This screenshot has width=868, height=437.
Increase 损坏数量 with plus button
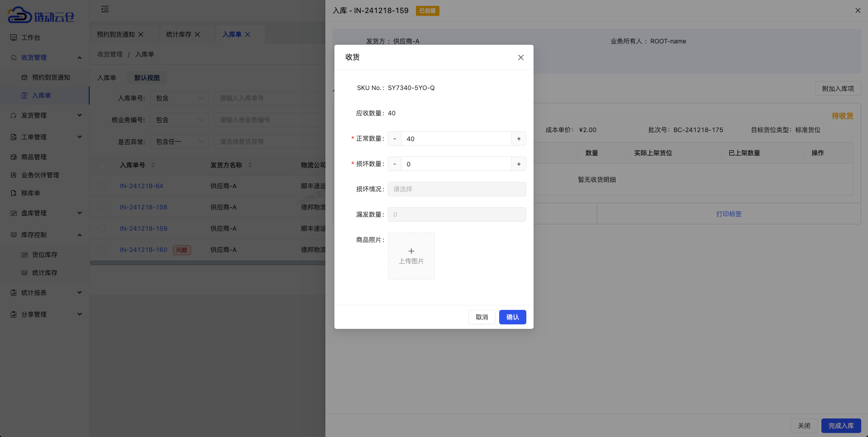(519, 164)
